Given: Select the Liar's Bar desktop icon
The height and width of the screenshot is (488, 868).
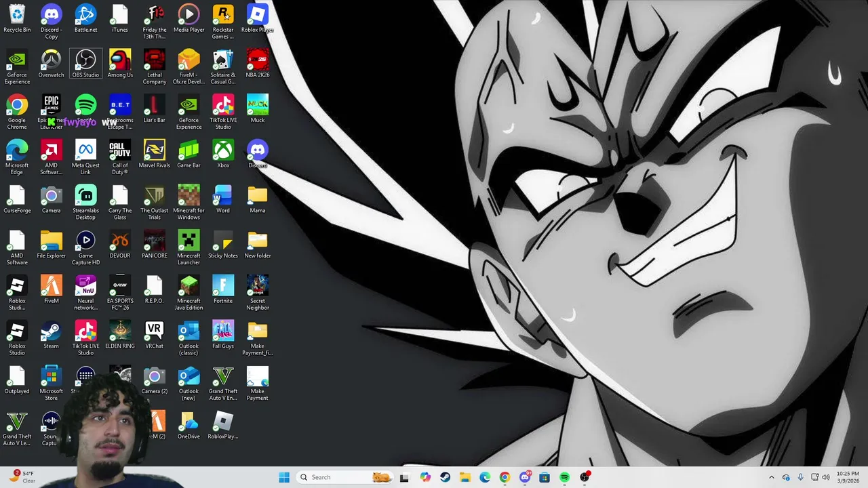Looking at the screenshot, I should click(x=155, y=110).
